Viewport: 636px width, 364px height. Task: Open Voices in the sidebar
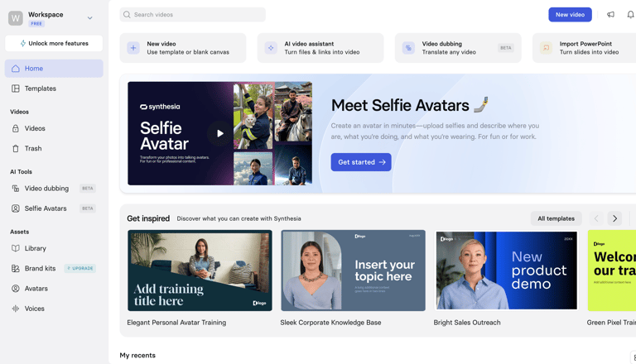pos(54,309)
